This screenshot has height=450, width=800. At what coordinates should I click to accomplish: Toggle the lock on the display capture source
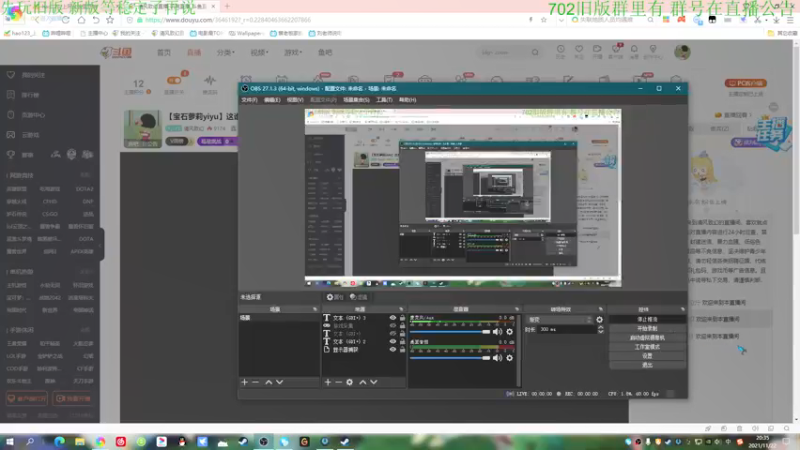403,350
